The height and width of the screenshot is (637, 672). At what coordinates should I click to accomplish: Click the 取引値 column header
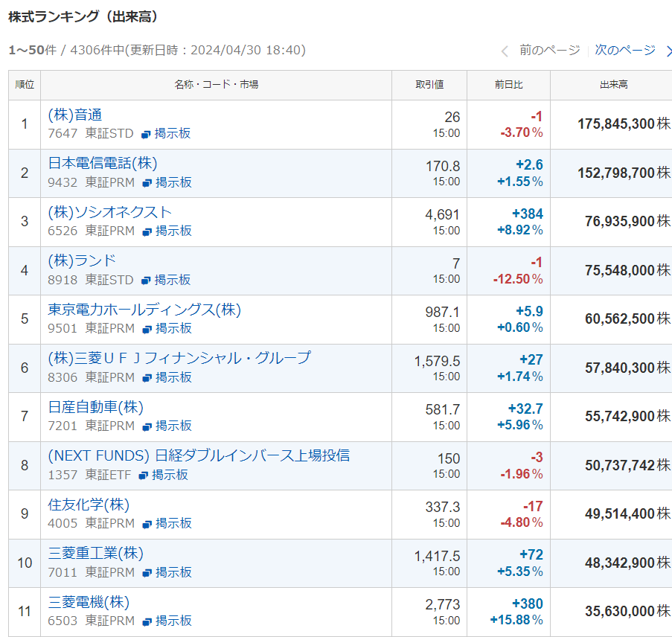click(429, 85)
